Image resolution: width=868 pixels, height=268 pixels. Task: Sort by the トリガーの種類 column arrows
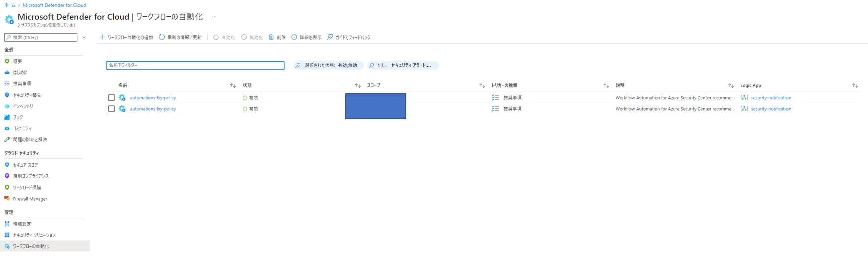click(x=606, y=86)
